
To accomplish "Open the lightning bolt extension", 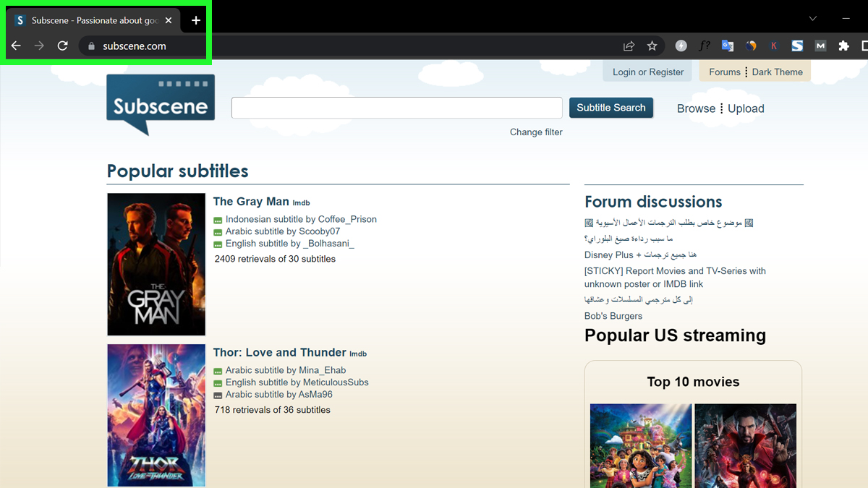I will click(x=681, y=46).
